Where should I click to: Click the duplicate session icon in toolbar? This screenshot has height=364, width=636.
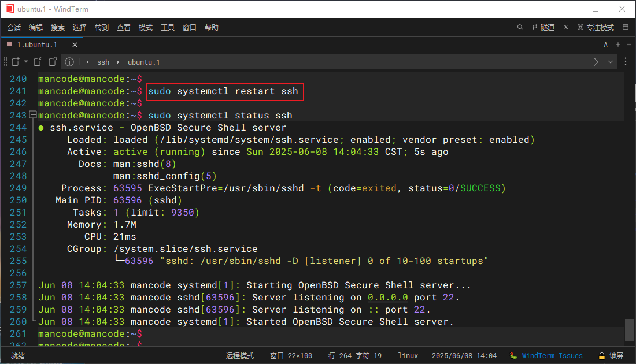(53, 62)
